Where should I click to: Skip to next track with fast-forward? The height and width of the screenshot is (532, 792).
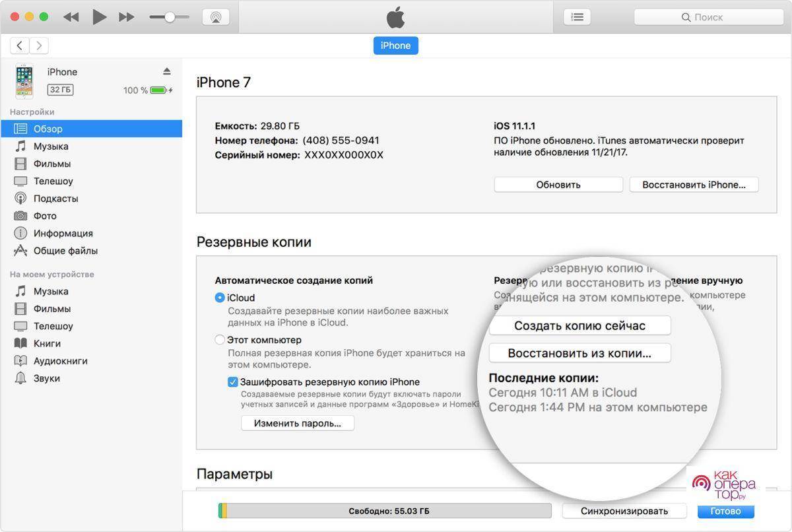coord(126,17)
